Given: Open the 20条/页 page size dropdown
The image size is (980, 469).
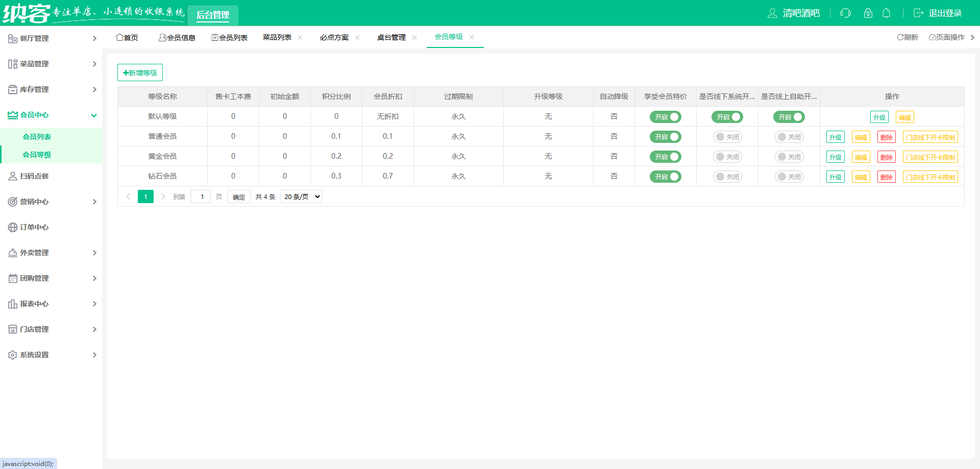Looking at the screenshot, I should tap(301, 197).
